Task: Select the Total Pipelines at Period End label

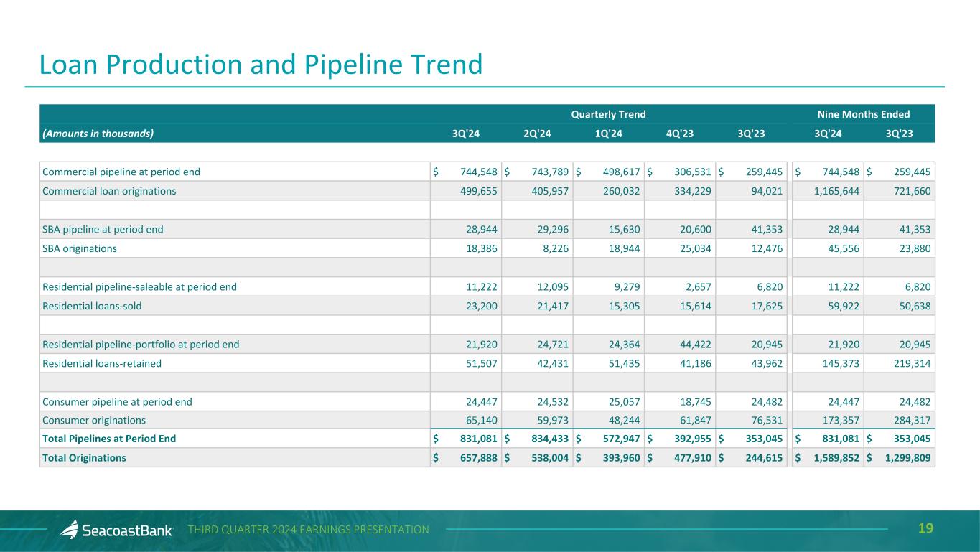Action: [x=109, y=439]
